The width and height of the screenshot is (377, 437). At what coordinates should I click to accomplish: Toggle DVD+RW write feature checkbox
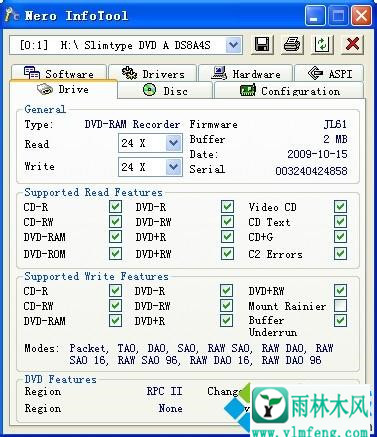[340, 291]
